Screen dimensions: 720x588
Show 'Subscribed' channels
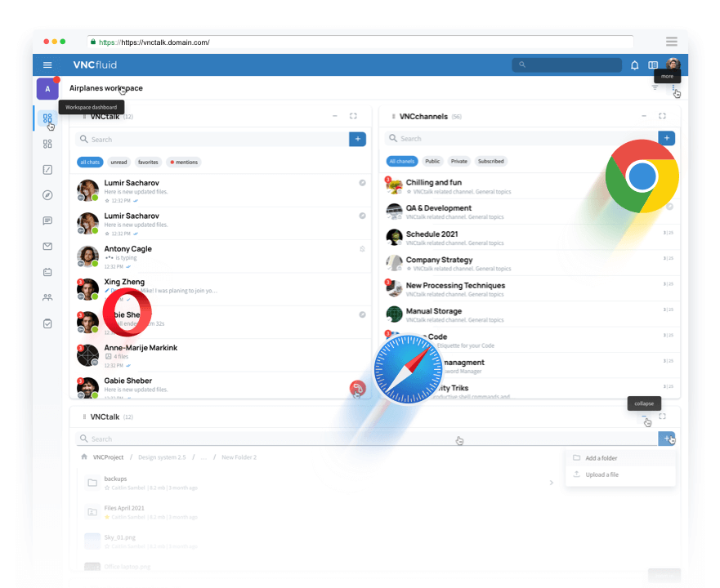[491, 161]
